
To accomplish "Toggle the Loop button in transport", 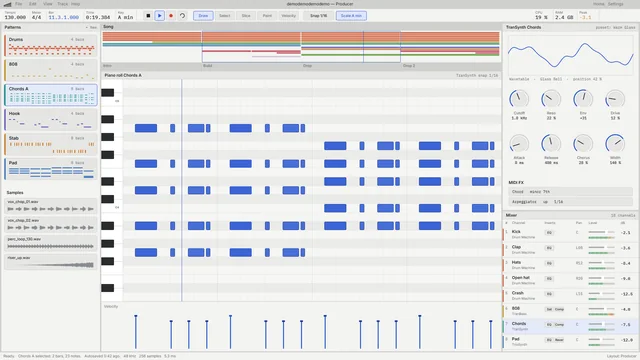I will coord(182,16).
